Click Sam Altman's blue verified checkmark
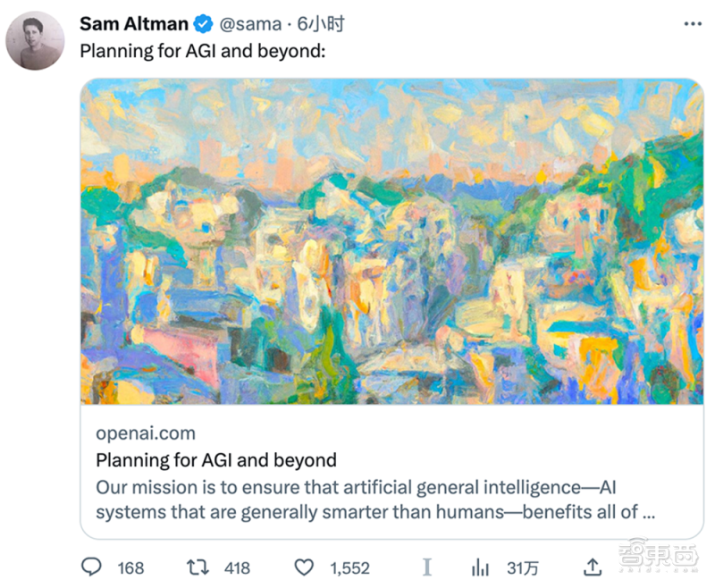Image resolution: width=715 pixels, height=588 pixels. 203,24
